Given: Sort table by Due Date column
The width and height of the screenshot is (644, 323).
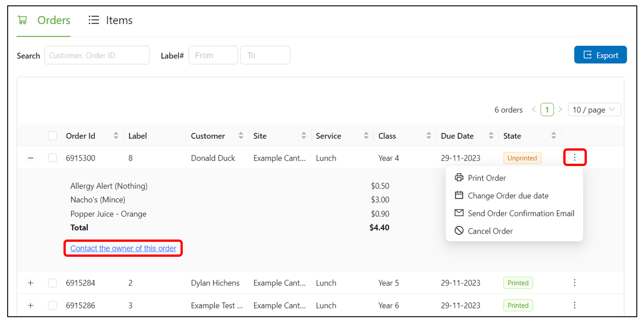Looking at the screenshot, I should (491, 136).
